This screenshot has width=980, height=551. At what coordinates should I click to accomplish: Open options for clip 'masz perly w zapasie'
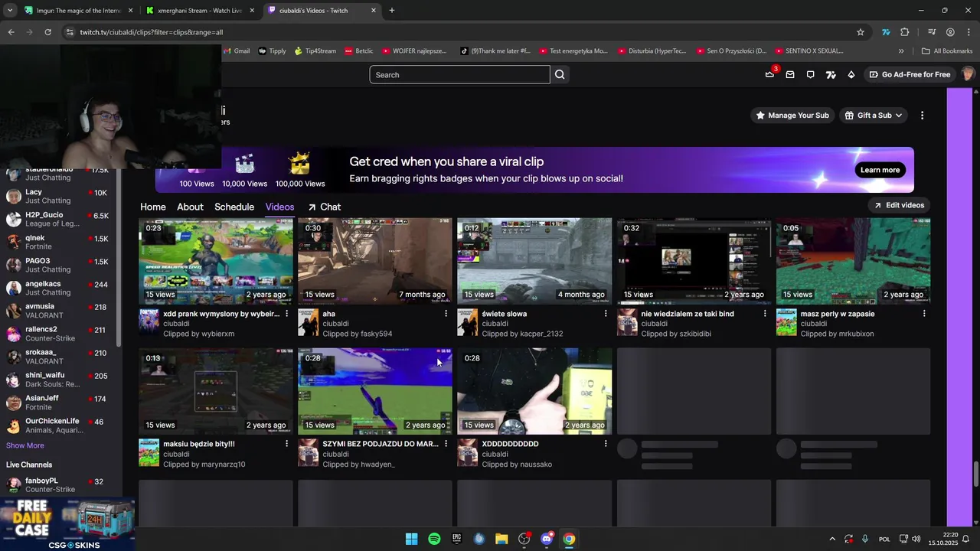[924, 314]
